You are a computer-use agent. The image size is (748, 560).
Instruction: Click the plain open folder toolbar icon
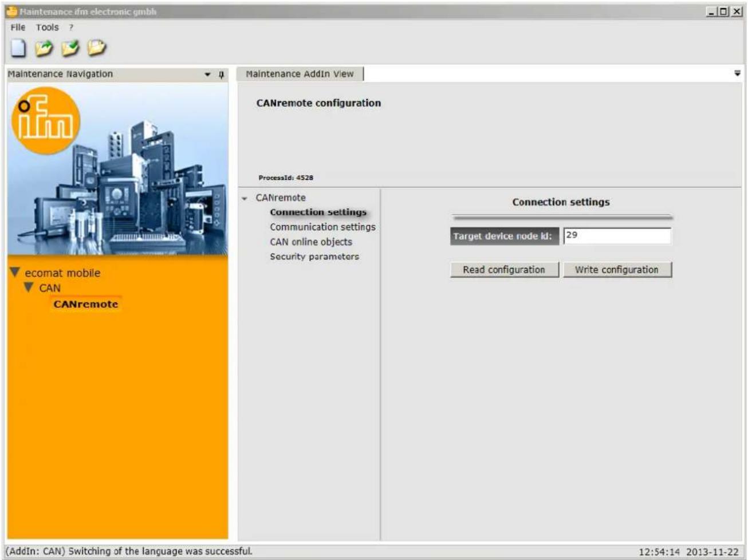pos(97,48)
